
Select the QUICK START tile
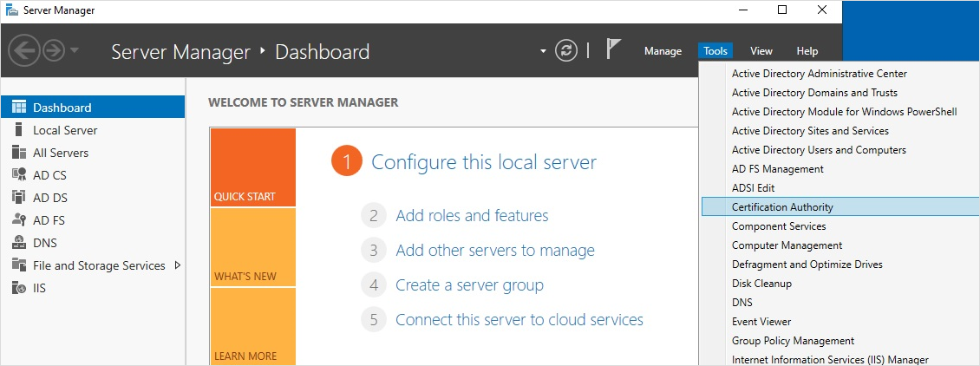[x=252, y=167]
